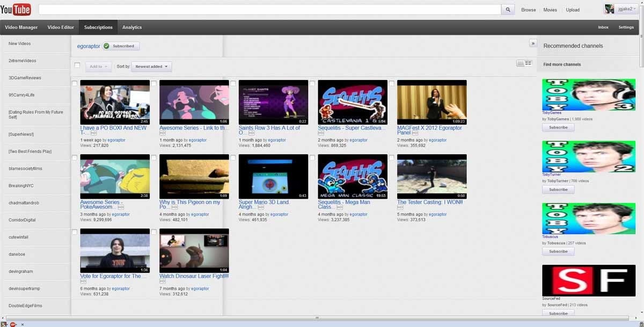The height and width of the screenshot is (327, 644).
Task: Select daneboe in the sidebar
Action: 17,254
